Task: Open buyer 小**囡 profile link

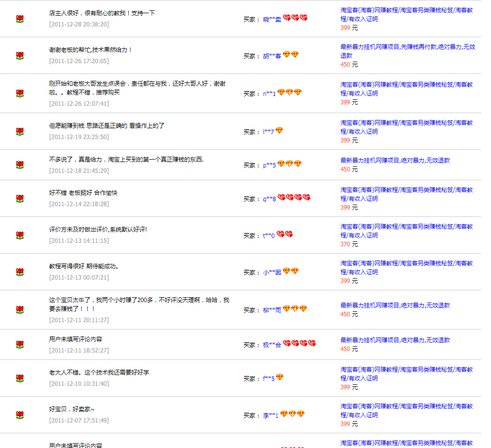Action: 272,273
